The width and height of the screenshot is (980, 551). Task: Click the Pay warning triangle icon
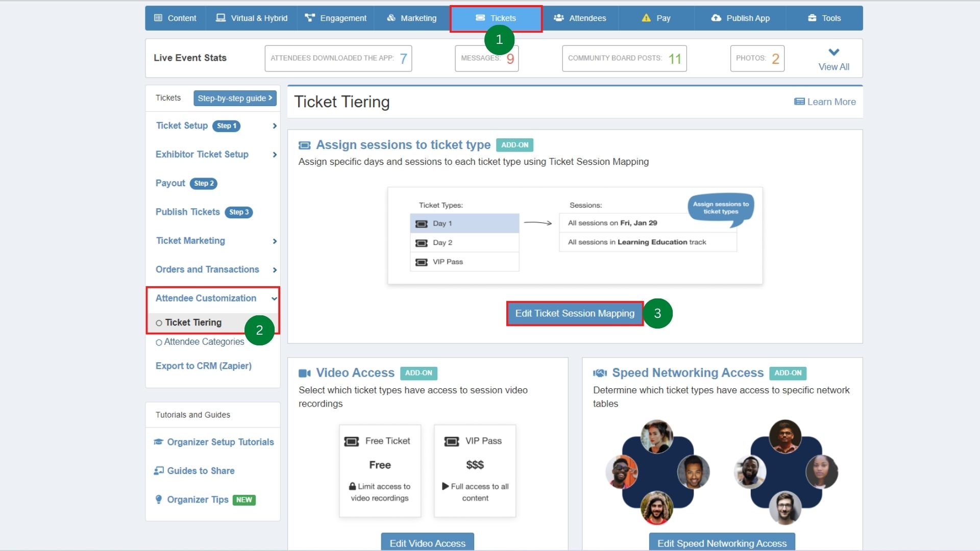click(x=645, y=18)
